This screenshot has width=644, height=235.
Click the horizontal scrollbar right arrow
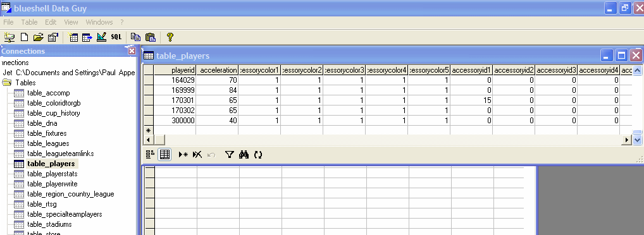(x=627, y=140)
